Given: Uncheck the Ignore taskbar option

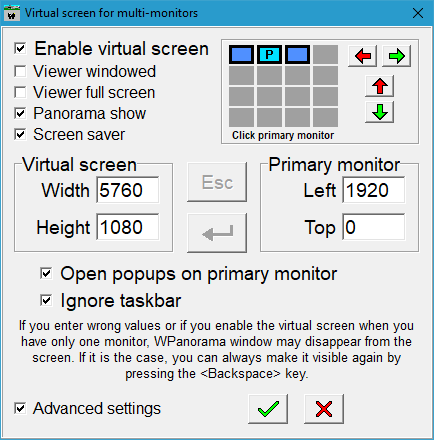Looking at the screenshot, I should [46, 300].
